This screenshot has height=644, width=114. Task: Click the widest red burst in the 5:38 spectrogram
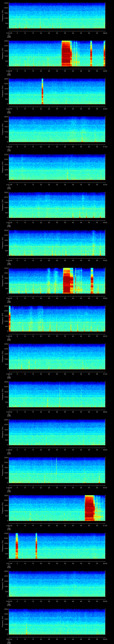coord(67,54)
